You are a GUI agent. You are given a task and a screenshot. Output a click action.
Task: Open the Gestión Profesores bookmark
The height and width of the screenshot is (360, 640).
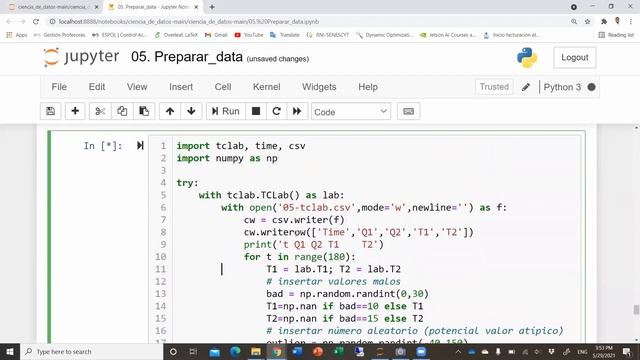point(60,35)
